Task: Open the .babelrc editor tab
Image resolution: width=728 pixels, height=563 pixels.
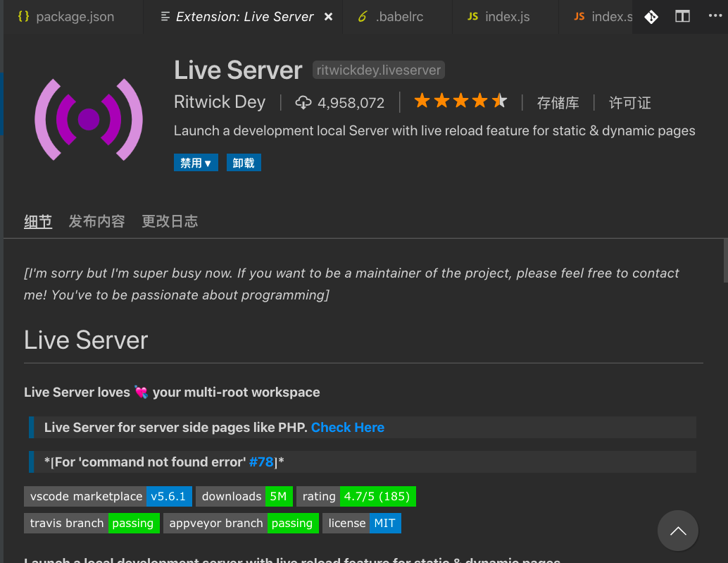Action: pyautogui.click(x=397, y=17)
